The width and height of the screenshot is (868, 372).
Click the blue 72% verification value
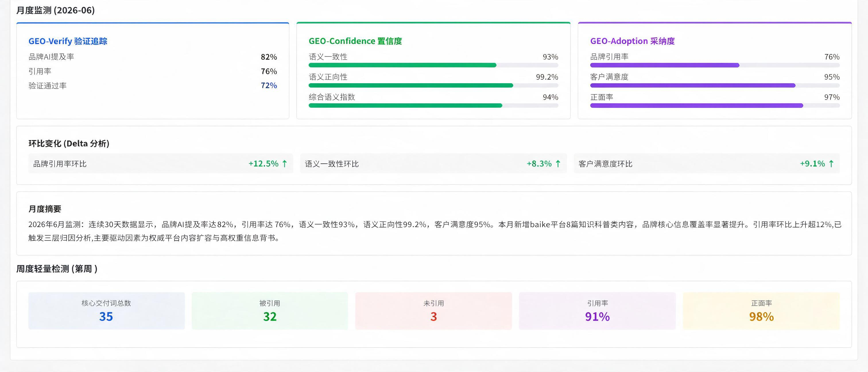[x=269, y=86]
